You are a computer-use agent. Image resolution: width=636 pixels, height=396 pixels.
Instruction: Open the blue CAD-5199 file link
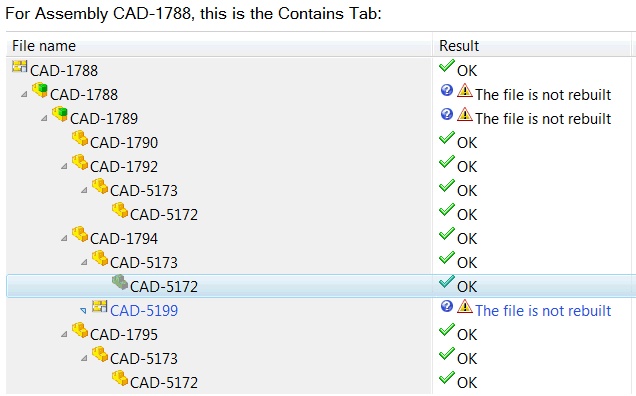point(144,311)
